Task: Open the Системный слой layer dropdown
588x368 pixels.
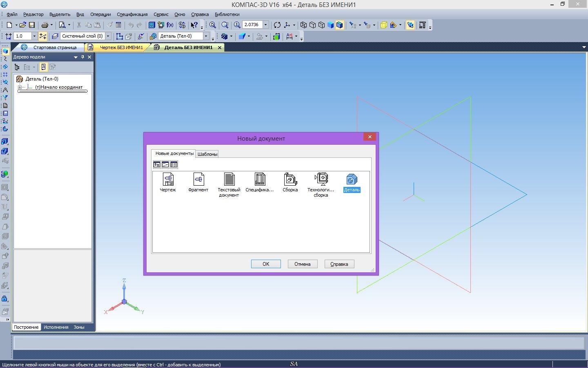Action: coord(108,36)
